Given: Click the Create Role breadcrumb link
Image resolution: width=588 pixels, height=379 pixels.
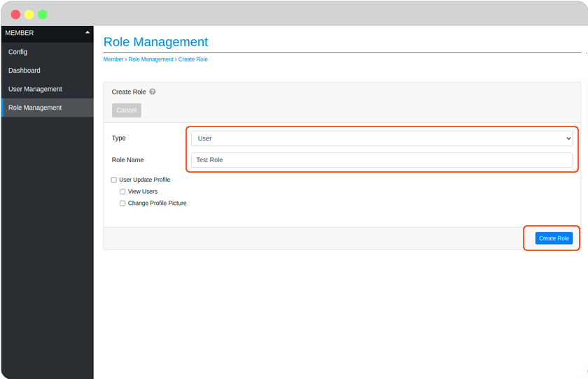Looking at the screenshot, I should tap(192, 59).
